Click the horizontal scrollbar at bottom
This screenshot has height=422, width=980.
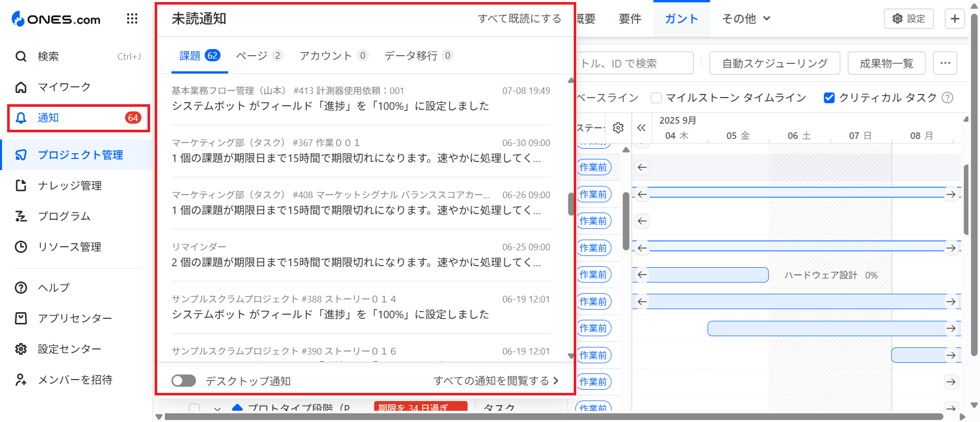553,417
